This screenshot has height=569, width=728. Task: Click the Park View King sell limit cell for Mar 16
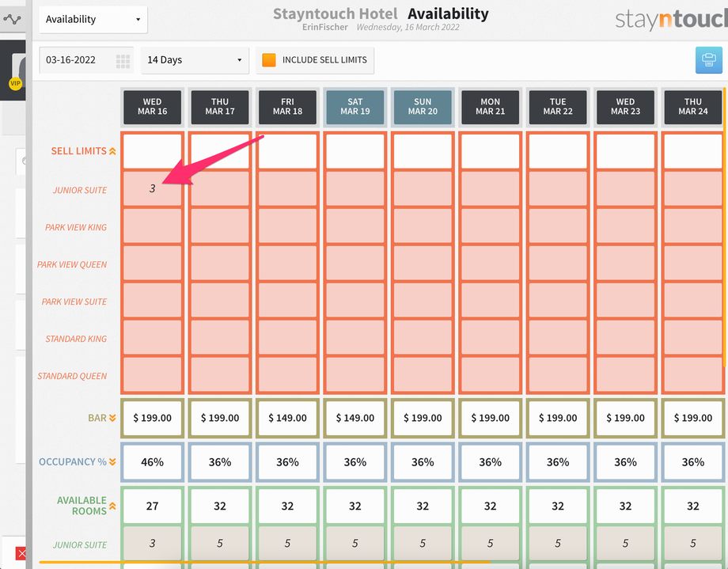click(x=152, y=226)
